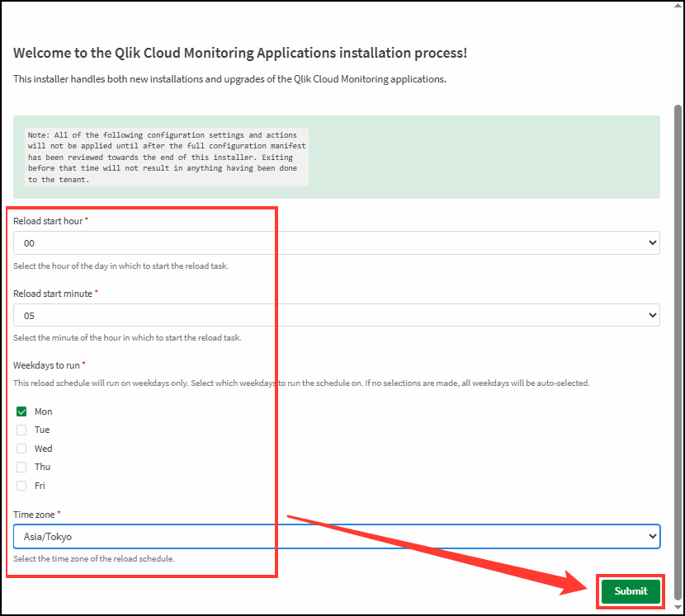Click the "Reload start hour" field label
The height and width of the screenshot is (616, 685).
click(48, 221)
